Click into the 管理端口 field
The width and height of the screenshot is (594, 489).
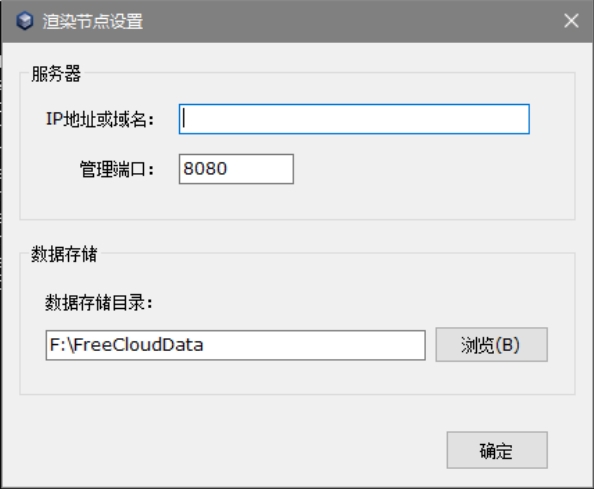236,169
